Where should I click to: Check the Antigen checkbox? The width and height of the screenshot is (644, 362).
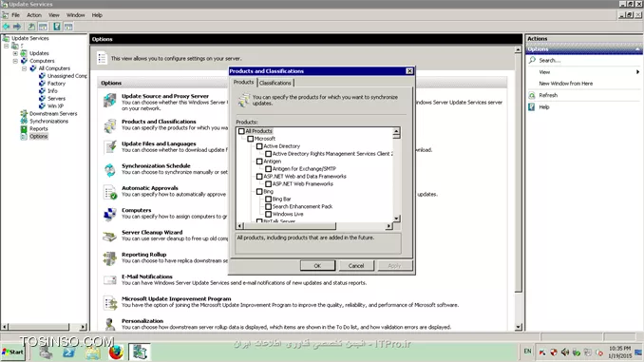pyautogui.click(x=259, y=162)
